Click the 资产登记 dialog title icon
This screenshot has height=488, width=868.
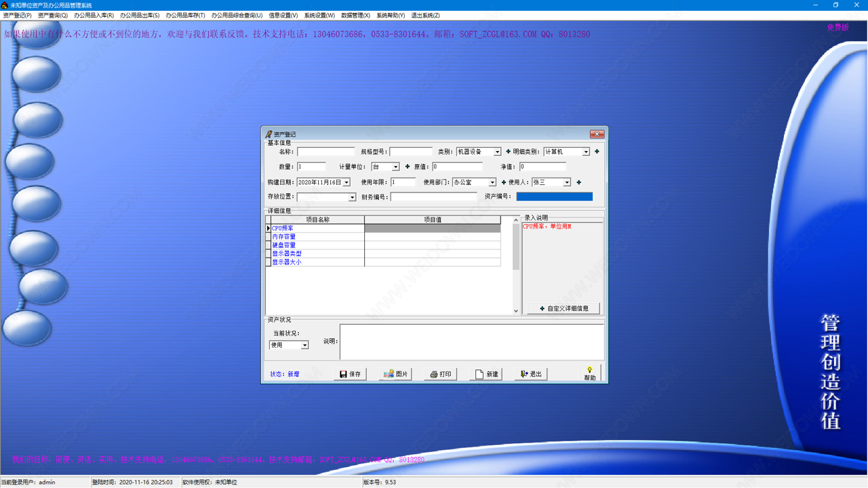point(269,134)
